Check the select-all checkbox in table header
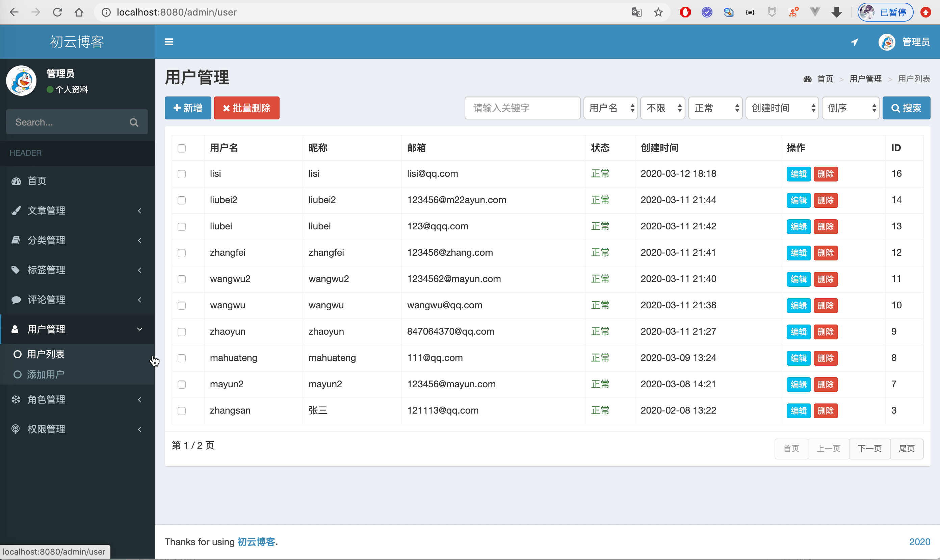 (x=182, y=148)
